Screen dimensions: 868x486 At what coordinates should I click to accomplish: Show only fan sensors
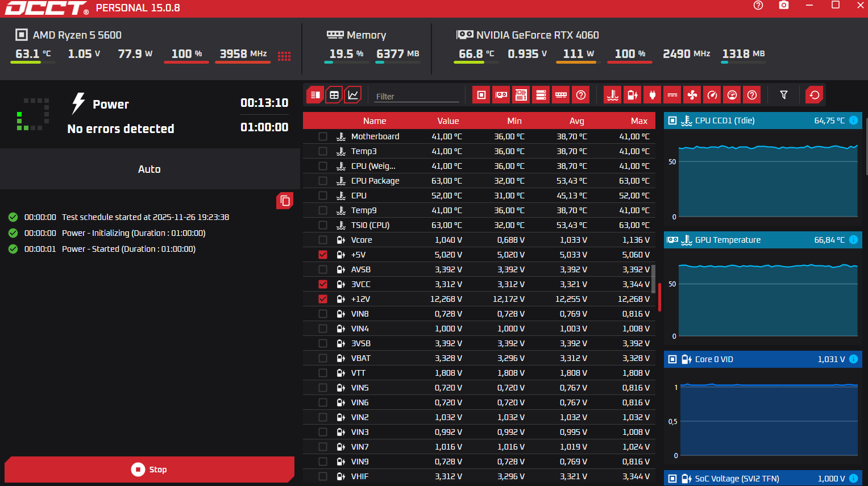[x=692, y=95]
